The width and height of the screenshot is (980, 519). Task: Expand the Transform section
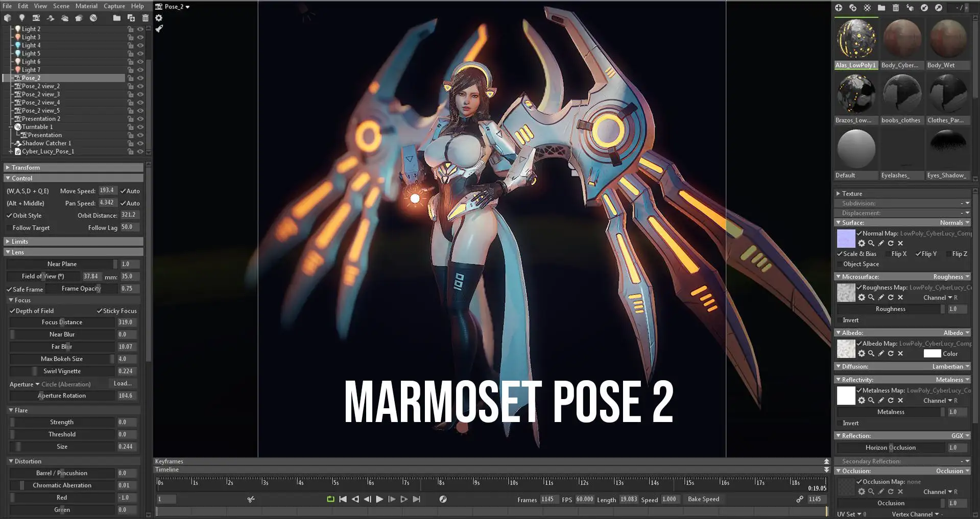[8, 167]
